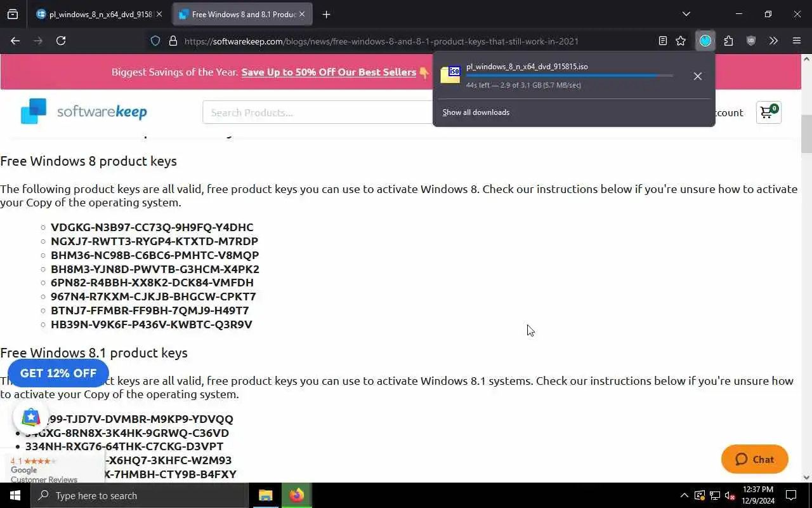Close the pl_windows_8_n_x64 tab
Viewport: 812px width, 508px height.
coord(159,14)
